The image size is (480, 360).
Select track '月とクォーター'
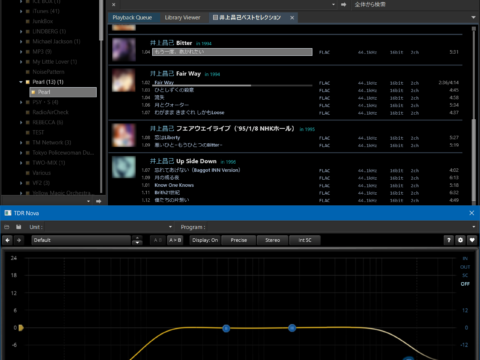coord(171,105)
